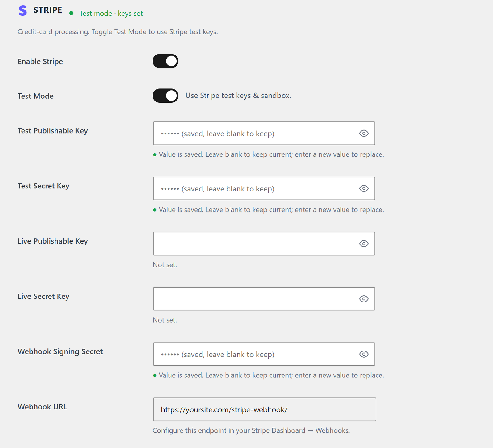Click the Live Publishable Key label
This screenshot has width=493, height=448.
coord(53,241)
